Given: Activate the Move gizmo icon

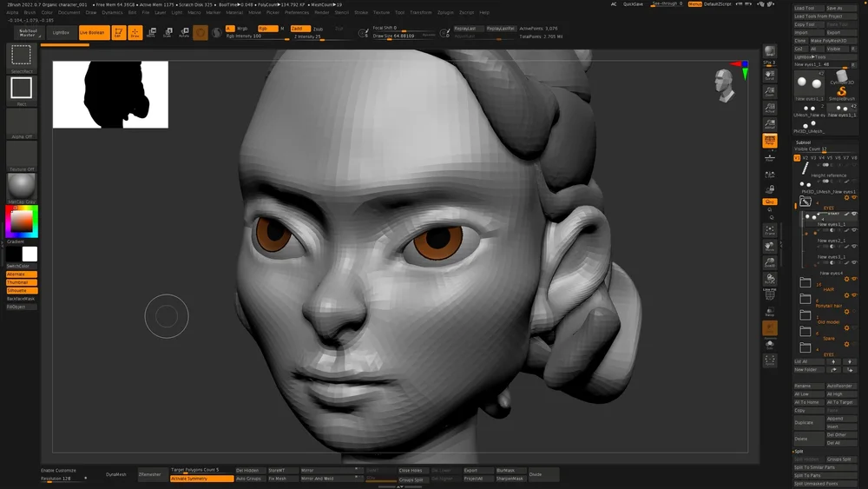Looking at the screenshot, I should coord(152,33).
